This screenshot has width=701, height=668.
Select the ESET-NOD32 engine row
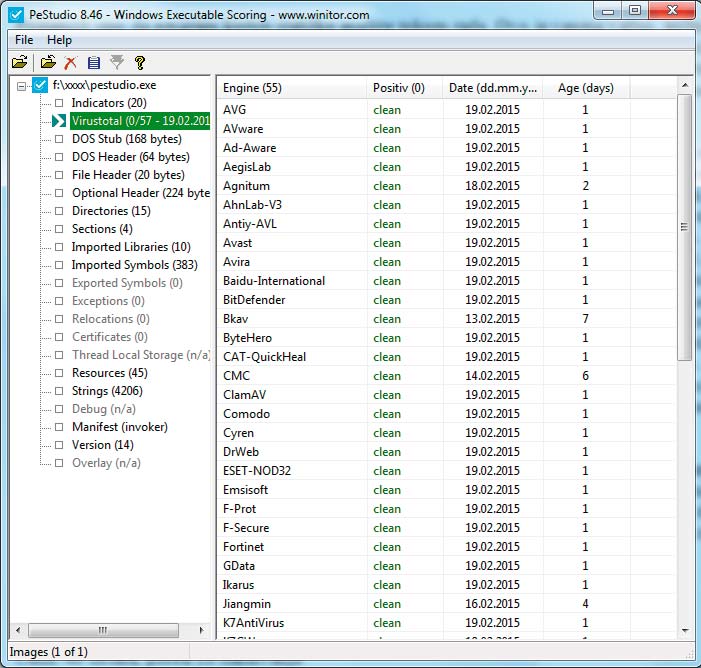click(x=446, y=471)
